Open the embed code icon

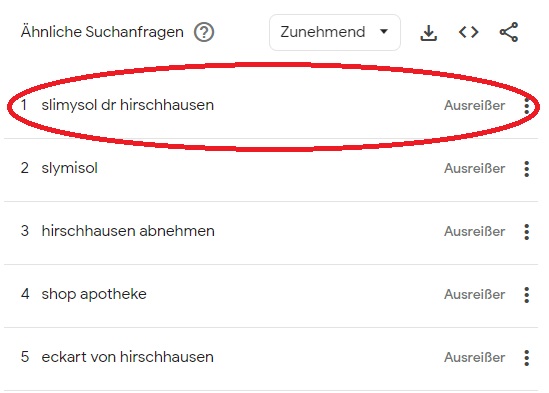coord(468,33)
